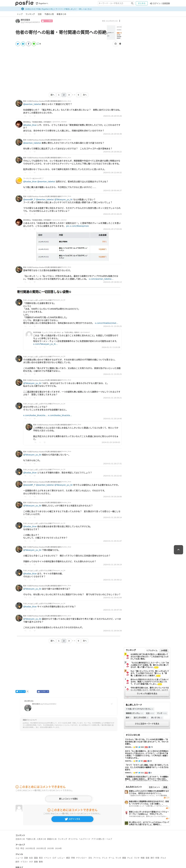
Task: Click the scroll-to-top arrow button
Action: [178, 550]
